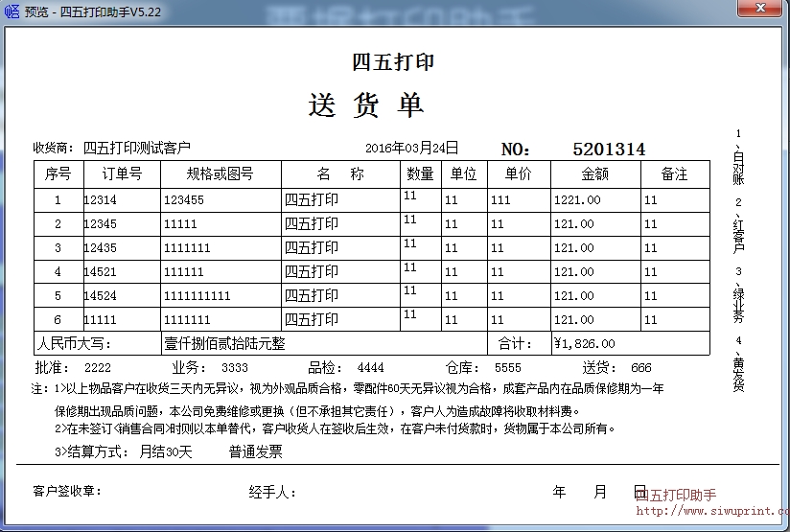Select the 壹仟捌佰贰拾陆元整 amount text
790x532 pixels.
tap(224, 343)
